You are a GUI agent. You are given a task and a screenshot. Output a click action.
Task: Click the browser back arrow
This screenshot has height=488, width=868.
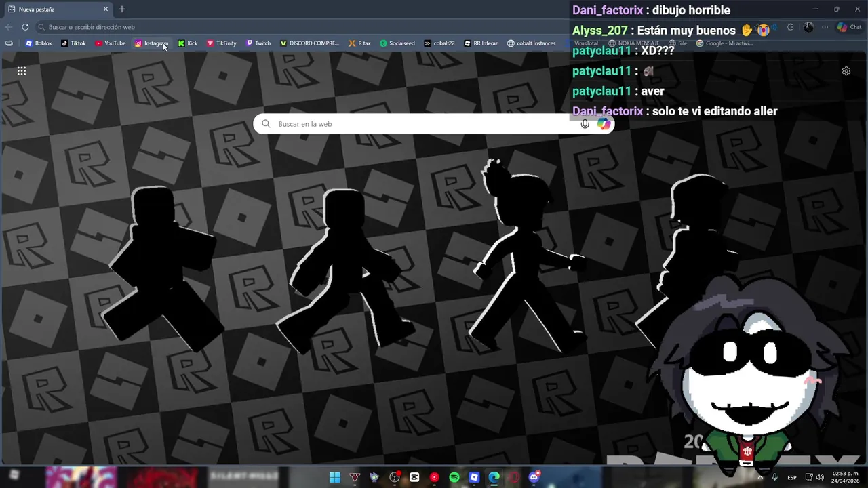pos(8,27)
